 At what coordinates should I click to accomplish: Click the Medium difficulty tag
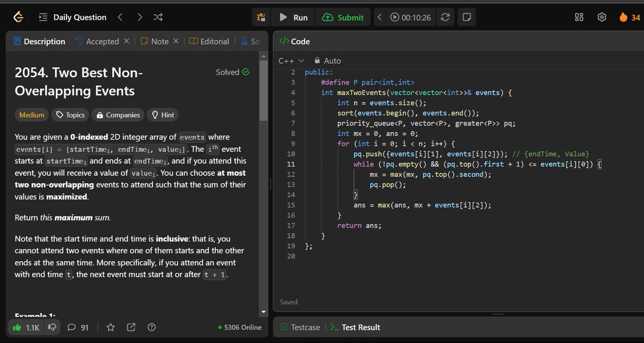point(32,115)
